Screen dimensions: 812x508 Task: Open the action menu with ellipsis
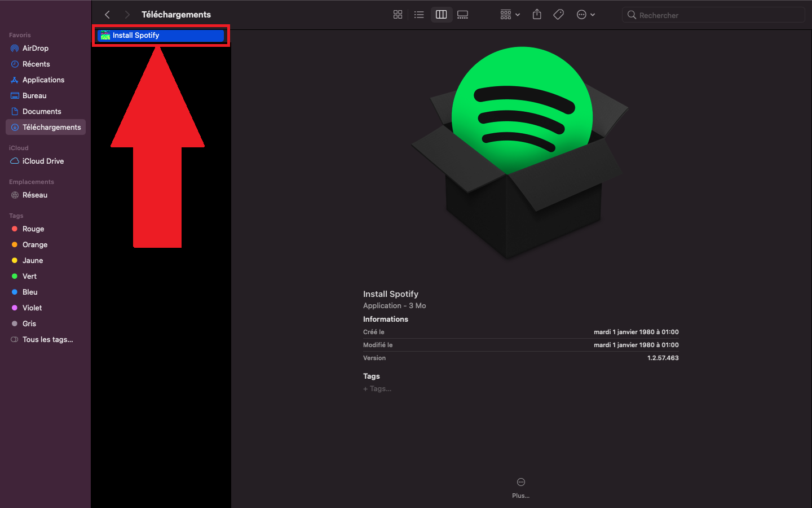pyautogui.click(x=585, y=15)
